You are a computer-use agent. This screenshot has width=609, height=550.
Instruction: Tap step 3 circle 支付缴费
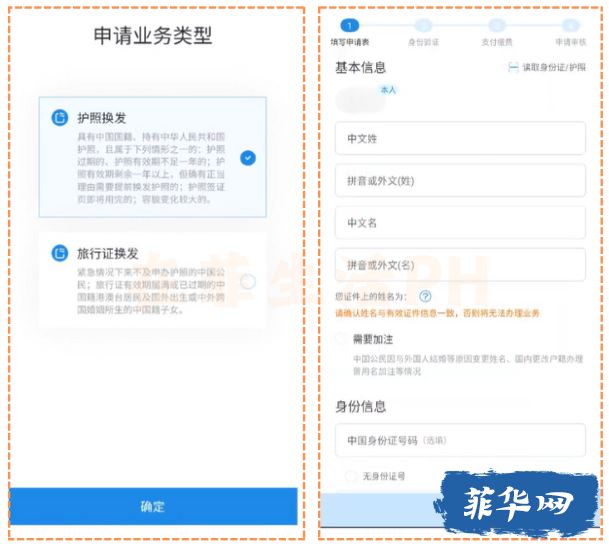click(496, 25)
